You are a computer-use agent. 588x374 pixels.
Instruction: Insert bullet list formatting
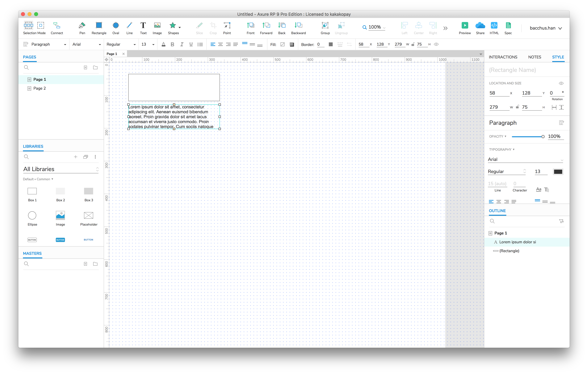click(200, 44)
